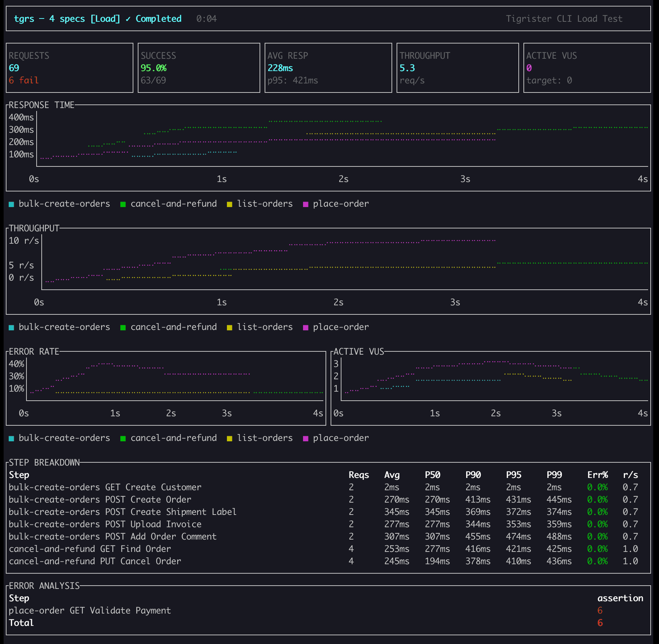Viewport: 659px width, 644px height.
Task: Click the assertion column header in Error Analysis
Action: [620, 598]
